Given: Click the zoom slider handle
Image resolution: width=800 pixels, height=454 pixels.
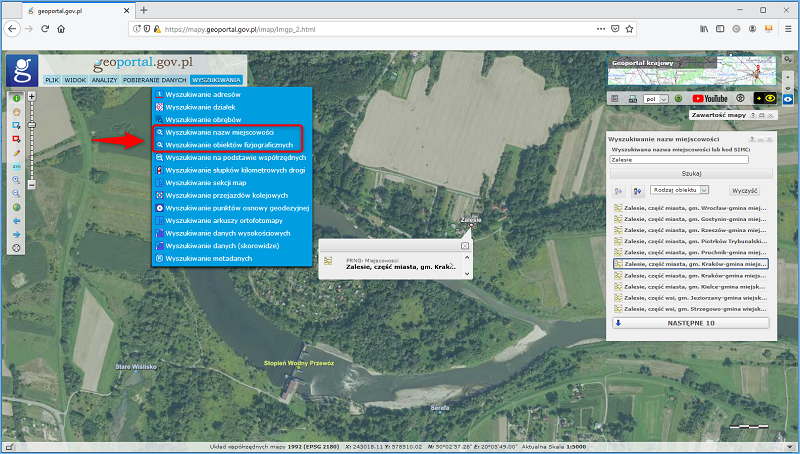Looking at the screenshot, I should [32, 124].
